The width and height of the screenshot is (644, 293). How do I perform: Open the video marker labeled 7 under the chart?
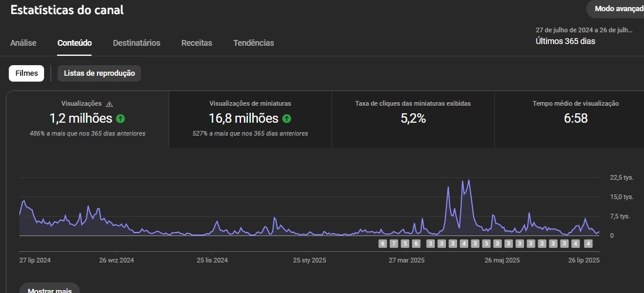[x=394, y=244]
